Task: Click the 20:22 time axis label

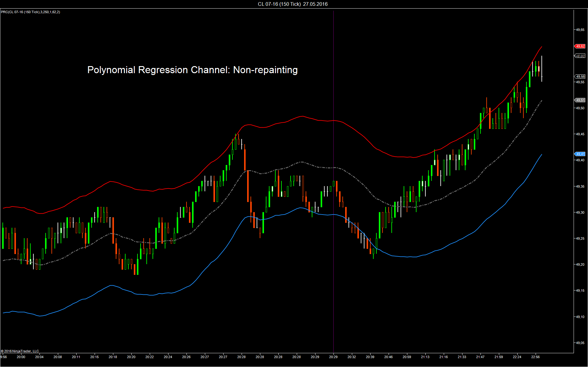Action: pos(149,357)
